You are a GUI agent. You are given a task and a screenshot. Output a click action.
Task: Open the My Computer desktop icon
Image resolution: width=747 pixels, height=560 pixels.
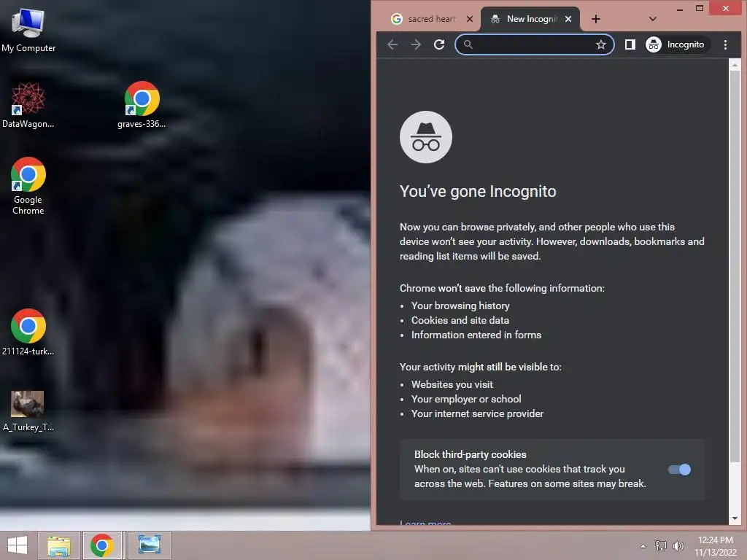(x=28, y=29)
